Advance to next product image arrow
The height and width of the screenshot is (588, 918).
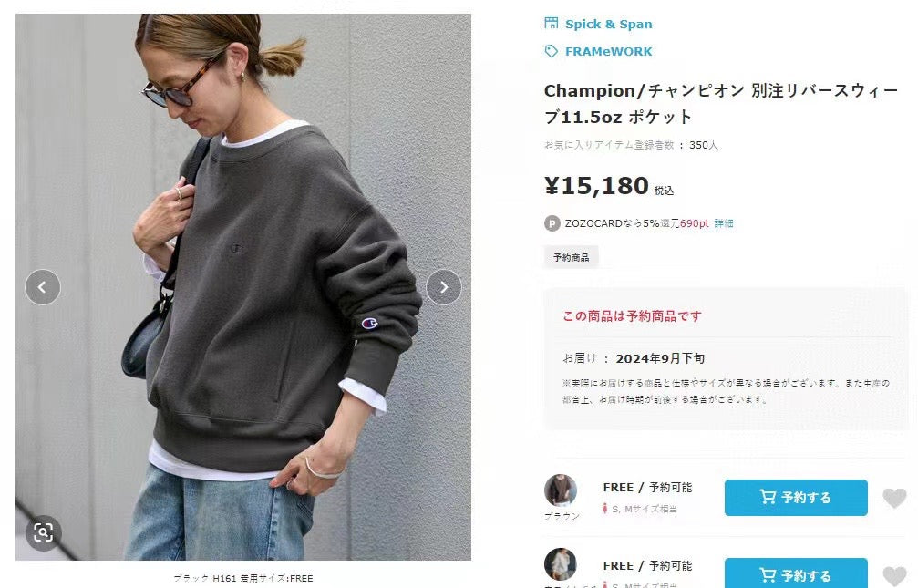tap(444, 287)
